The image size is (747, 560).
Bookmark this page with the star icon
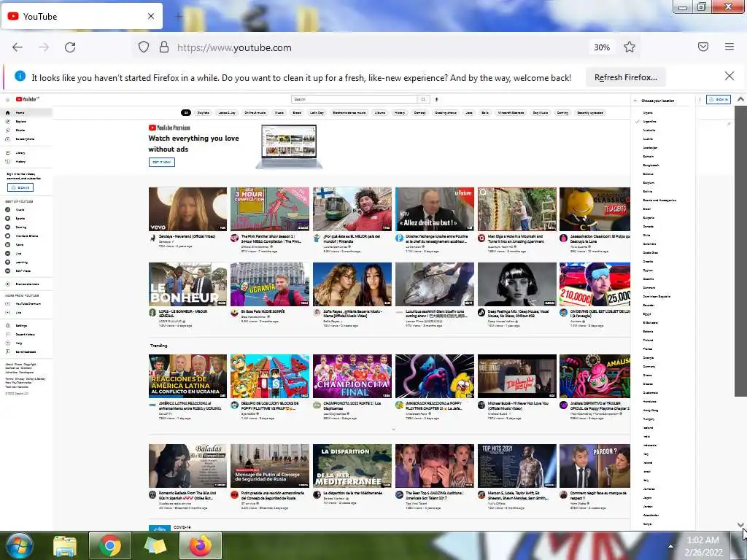(x=630, y=47)
